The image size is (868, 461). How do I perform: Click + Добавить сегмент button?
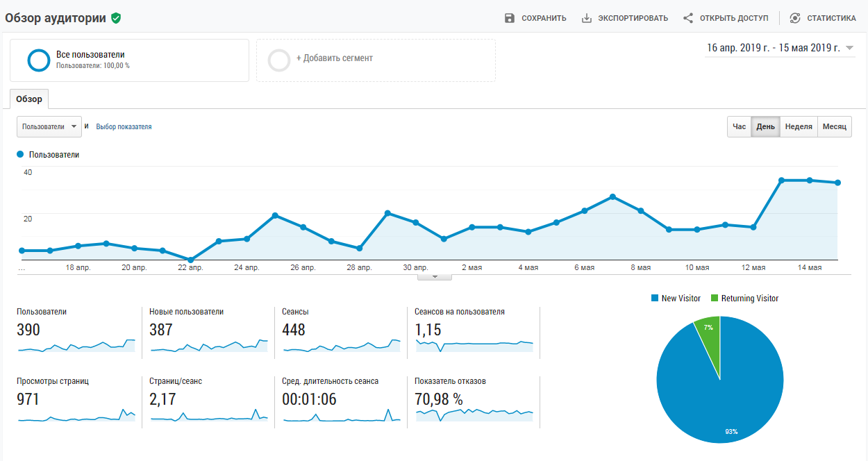click(335, 58)
